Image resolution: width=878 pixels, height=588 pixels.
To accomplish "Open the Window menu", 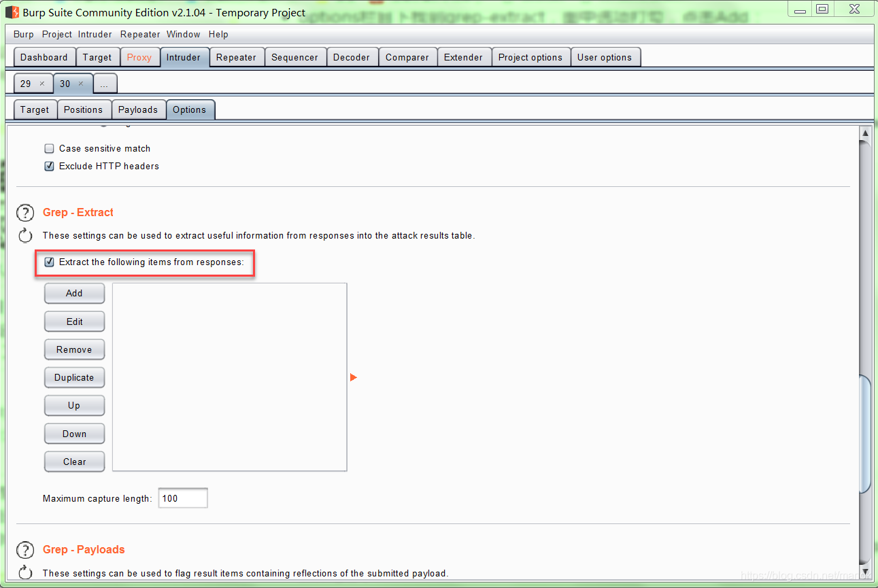I will 184,34.
